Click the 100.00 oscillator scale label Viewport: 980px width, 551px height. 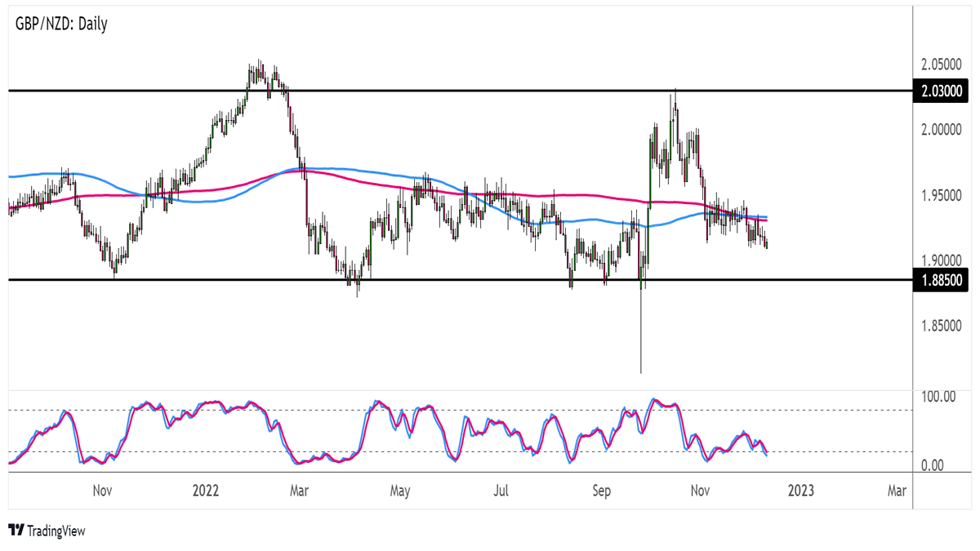pyautogui.click(x=938, y=397)
